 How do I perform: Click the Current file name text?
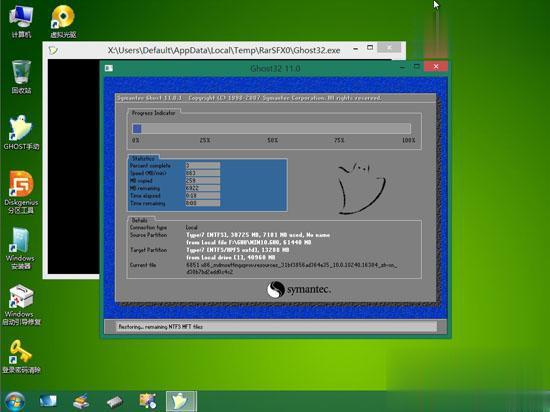tap(291, 269)
